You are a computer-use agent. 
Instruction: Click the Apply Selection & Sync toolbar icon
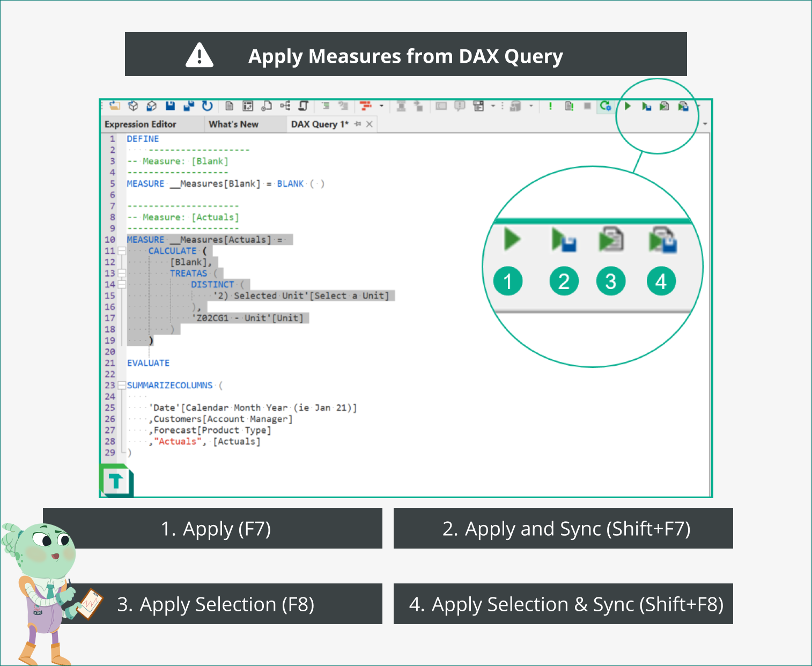[683, 106]
